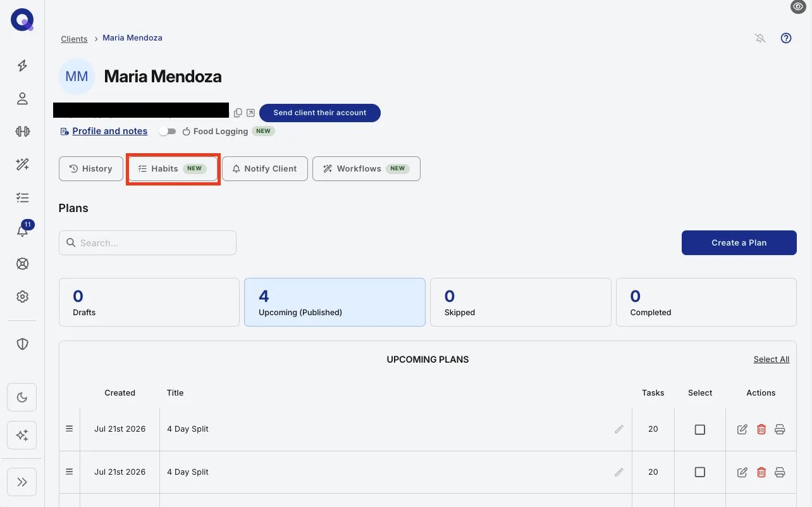Select the Upcoming (Published) filter card

[x=335, y=303]
